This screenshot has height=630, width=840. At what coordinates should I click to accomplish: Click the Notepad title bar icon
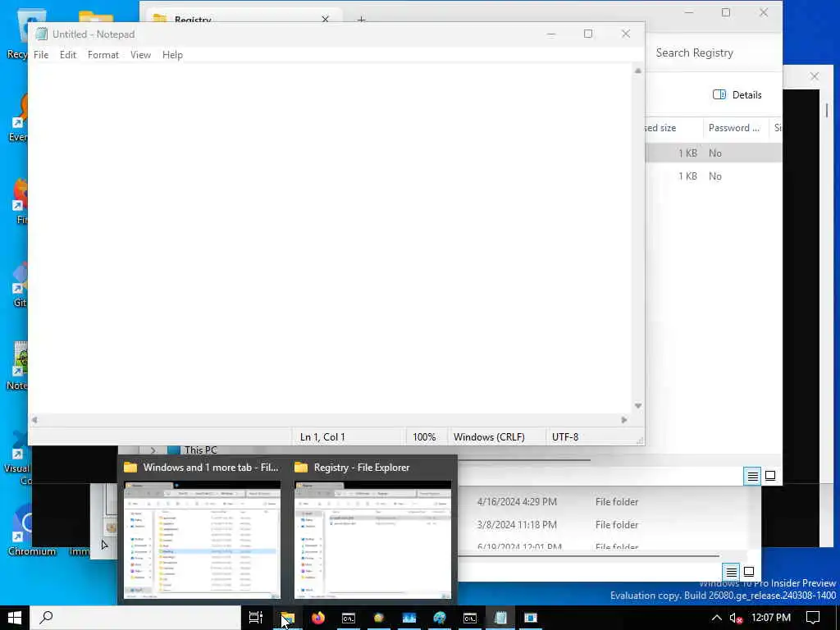[41, 34]
